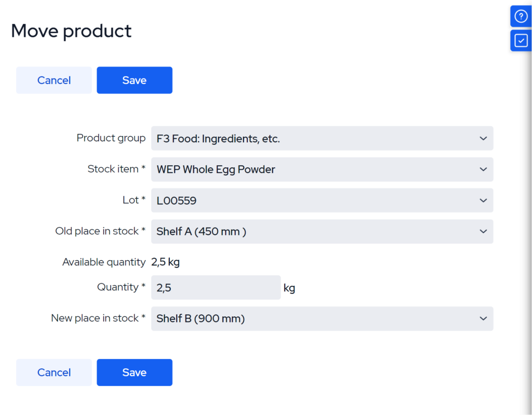Expand the Lot L00559 dropdown

(322, 200)
